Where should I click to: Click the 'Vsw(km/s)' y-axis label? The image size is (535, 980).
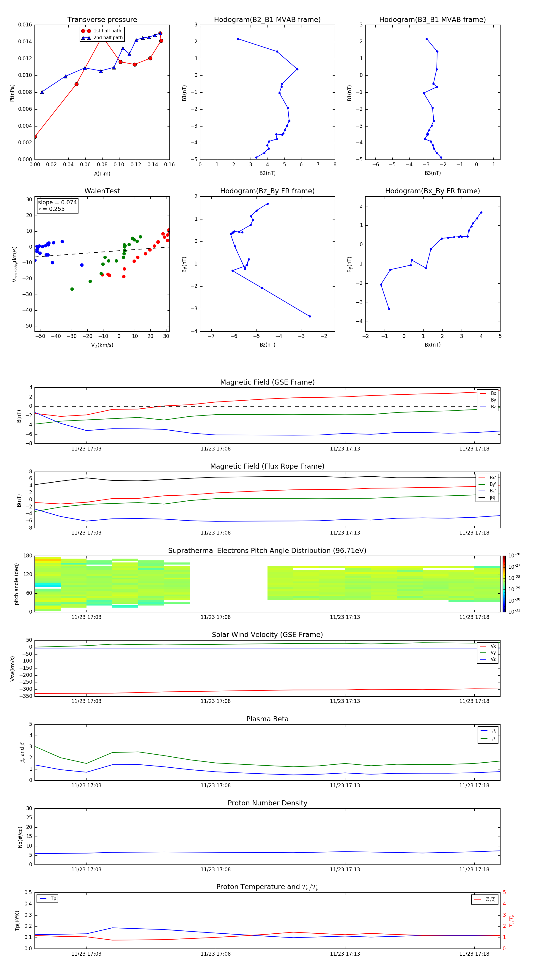12,668
